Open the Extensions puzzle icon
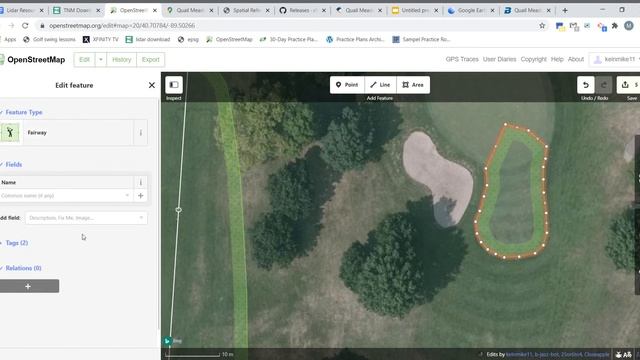This screenshot has height=360, width=640. click(x=615, y=26)
